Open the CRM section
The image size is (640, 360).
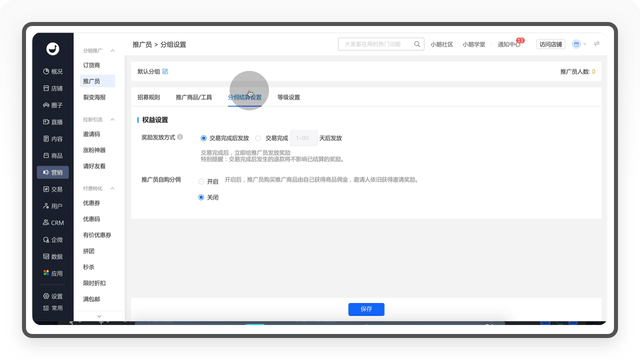[53, 222]
